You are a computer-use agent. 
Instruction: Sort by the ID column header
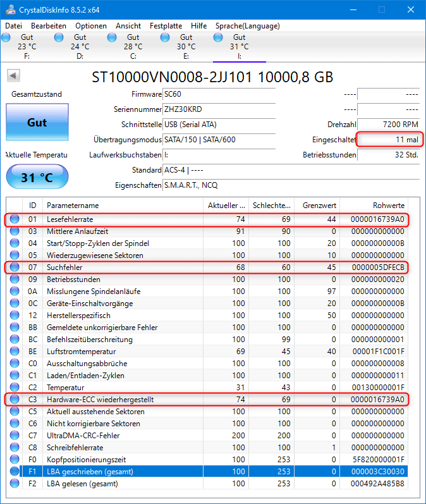coord(32,206)
